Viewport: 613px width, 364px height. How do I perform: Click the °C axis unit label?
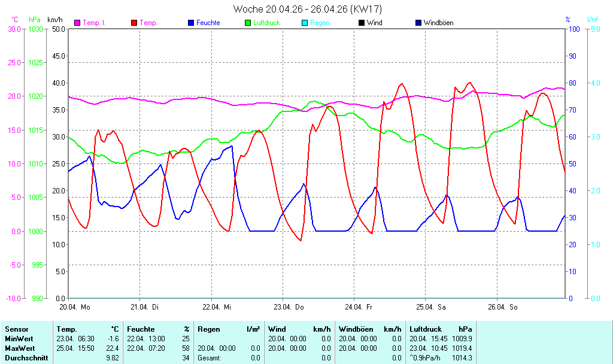(x=15, y=20)
